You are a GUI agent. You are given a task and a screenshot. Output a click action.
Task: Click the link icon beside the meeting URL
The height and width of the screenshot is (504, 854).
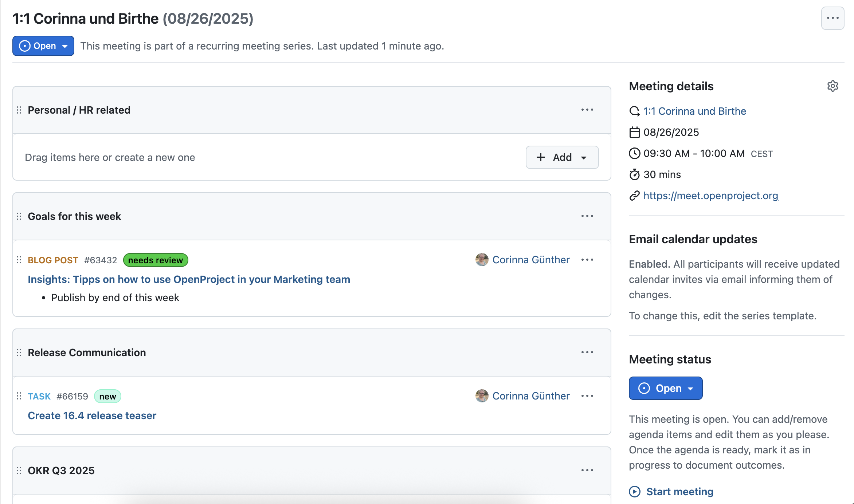pyautogui.click(x=635, y=196)
